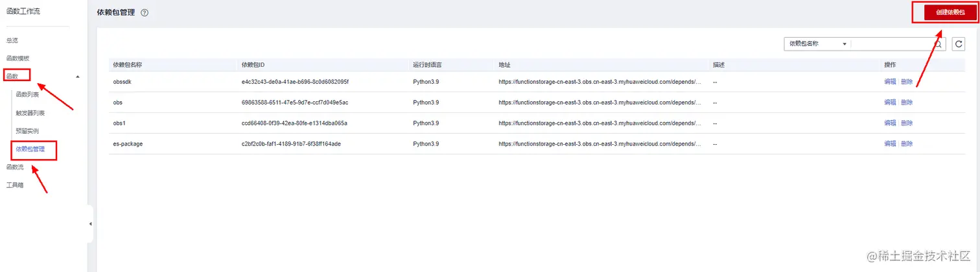980x272 pixels.
Task: Edit the obssdk dependency package
Action: (x=890, y=82)
